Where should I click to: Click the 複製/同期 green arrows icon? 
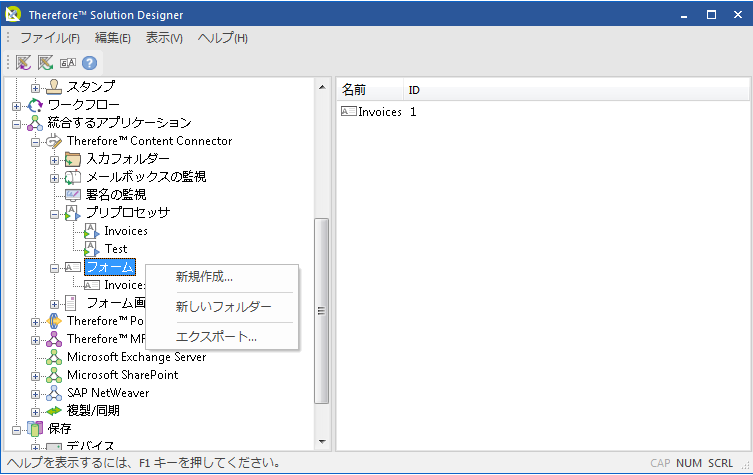54,411
